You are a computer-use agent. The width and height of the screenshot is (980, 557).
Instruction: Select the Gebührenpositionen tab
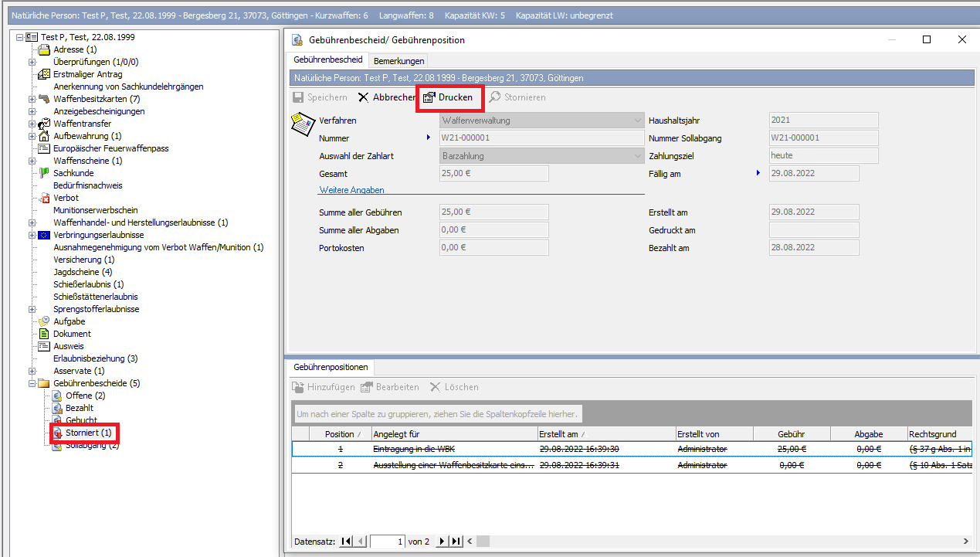click(x=331, y=368)
